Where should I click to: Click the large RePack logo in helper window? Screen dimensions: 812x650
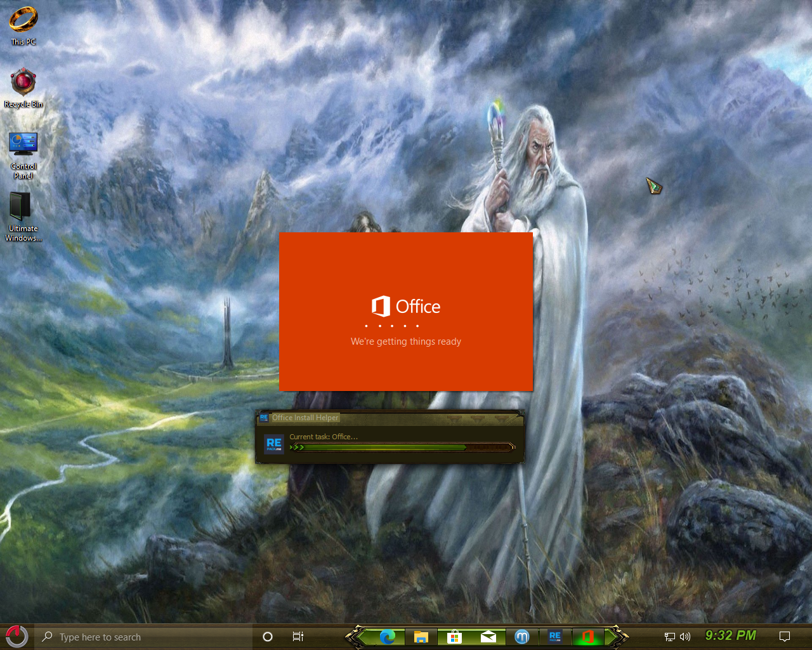[273, 444]
